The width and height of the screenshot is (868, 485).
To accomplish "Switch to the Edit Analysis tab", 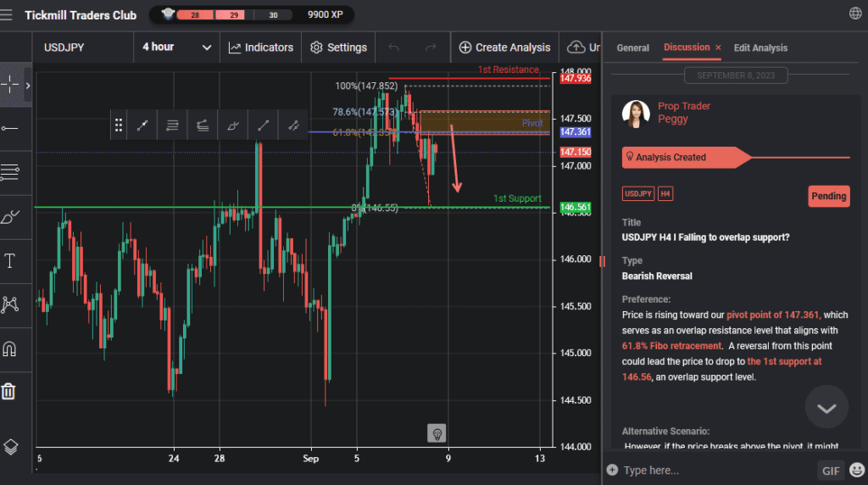I will [760, 47].
